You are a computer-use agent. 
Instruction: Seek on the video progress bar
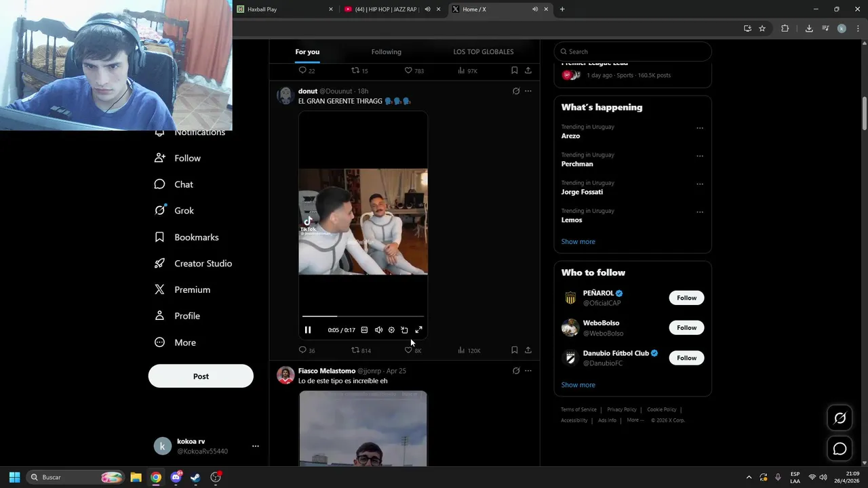(363, 316)
